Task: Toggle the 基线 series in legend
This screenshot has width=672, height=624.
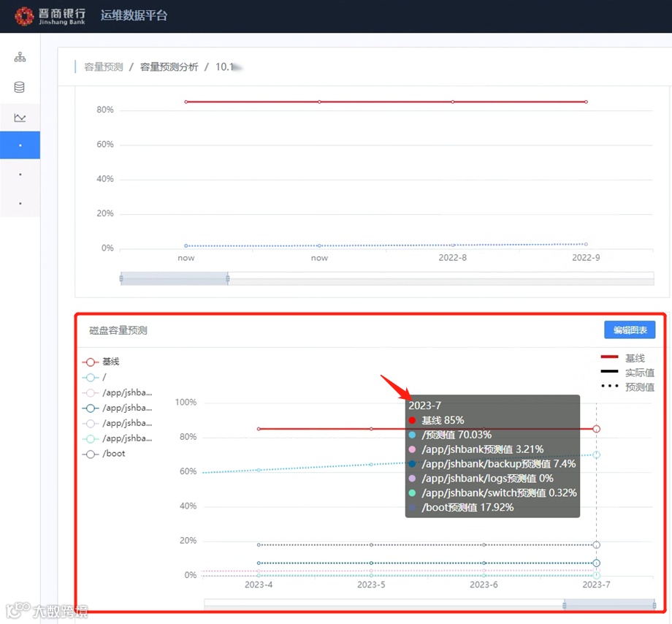Action: 101,362
